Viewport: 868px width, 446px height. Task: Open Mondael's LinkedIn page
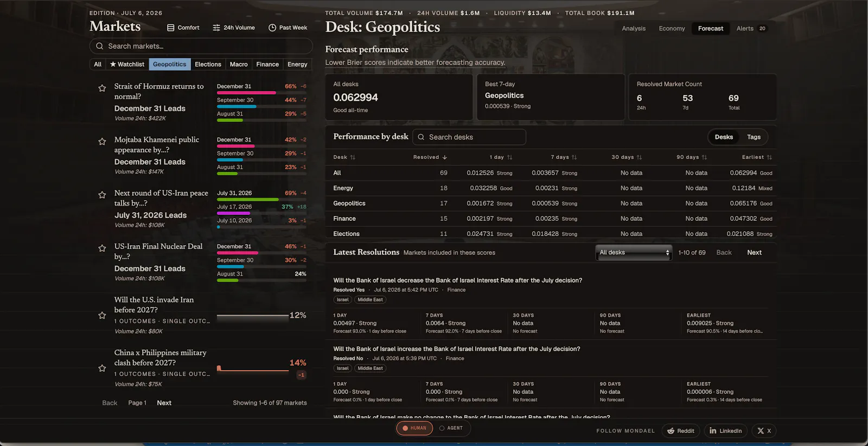[x=726, y=431]
